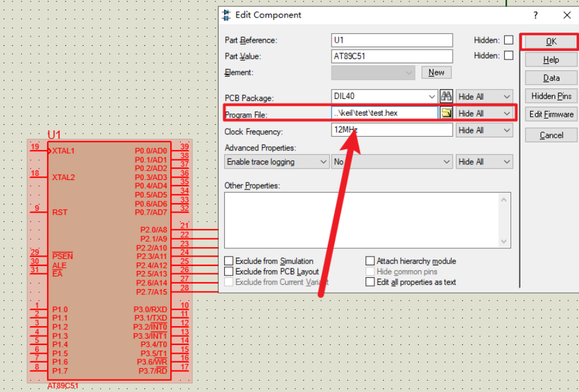Check Edit all properties as text

[370, 282]
